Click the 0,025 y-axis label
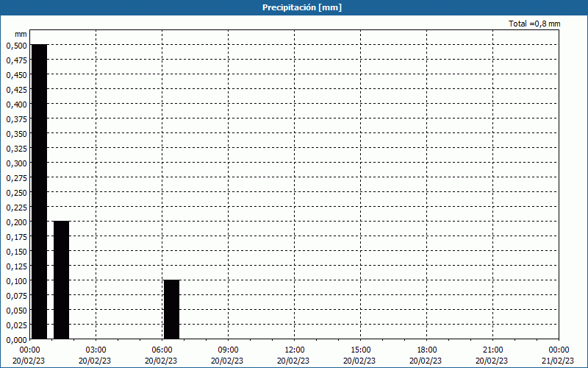 [17, 325]
